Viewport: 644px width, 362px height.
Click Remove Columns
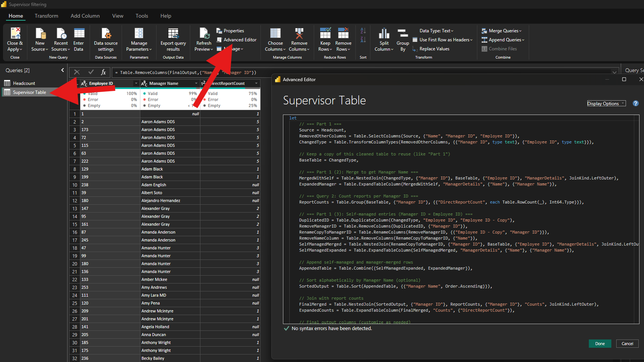299,39
